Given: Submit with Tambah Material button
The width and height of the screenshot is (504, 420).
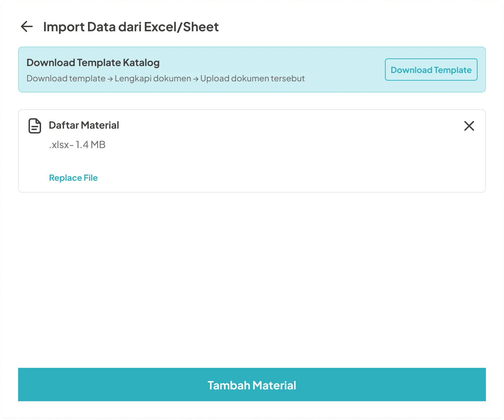Looking at the screenshot, I should pyautogui.click(x=252, y=385).
